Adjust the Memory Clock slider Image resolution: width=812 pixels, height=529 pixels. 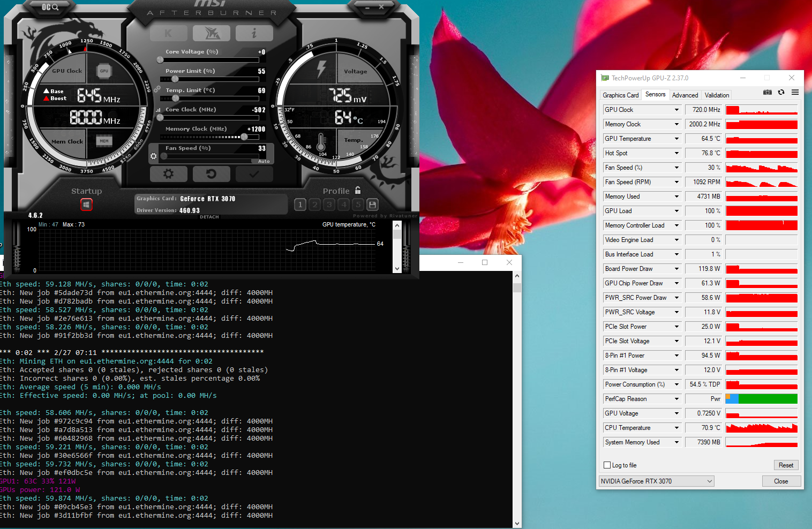(209, 137)
